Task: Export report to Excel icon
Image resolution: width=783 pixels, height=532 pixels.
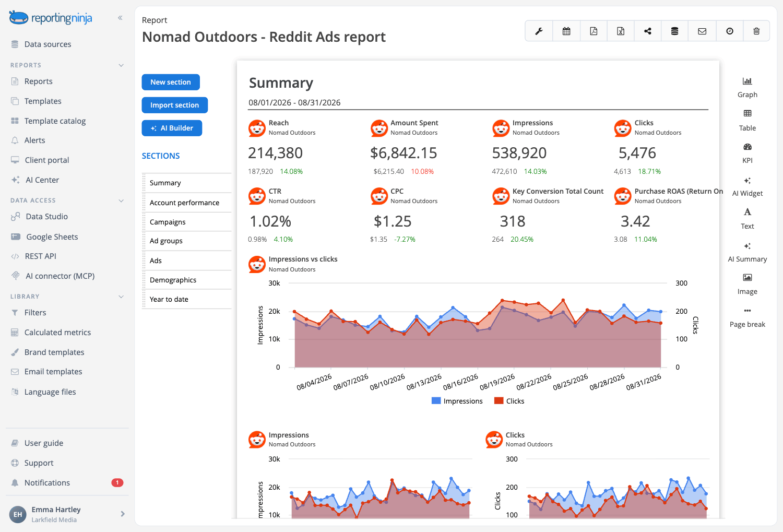Action: (x=621, y=31)
